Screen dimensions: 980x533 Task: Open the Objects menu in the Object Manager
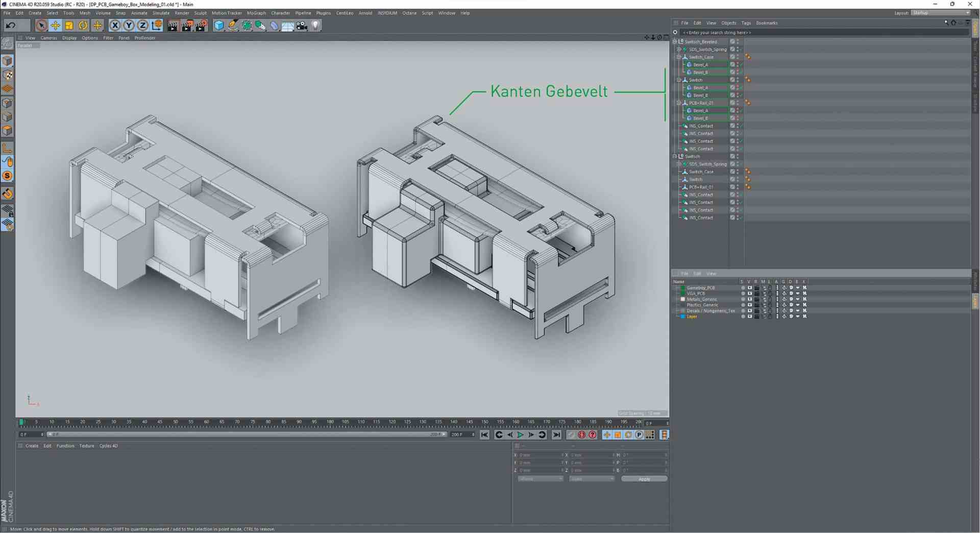(728, 23)
